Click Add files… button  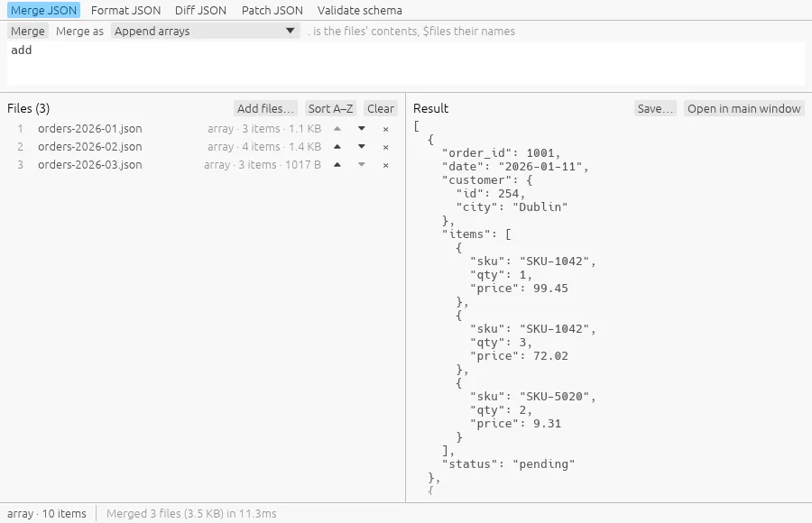coord(265,109)
